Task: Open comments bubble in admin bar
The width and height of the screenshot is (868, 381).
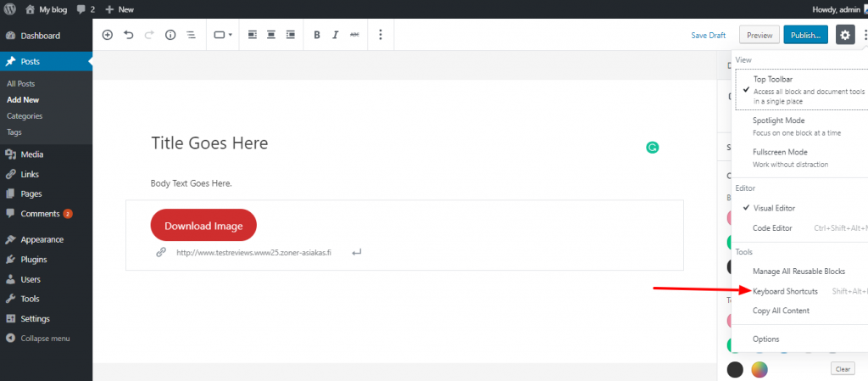Action: tap(86, 9)
